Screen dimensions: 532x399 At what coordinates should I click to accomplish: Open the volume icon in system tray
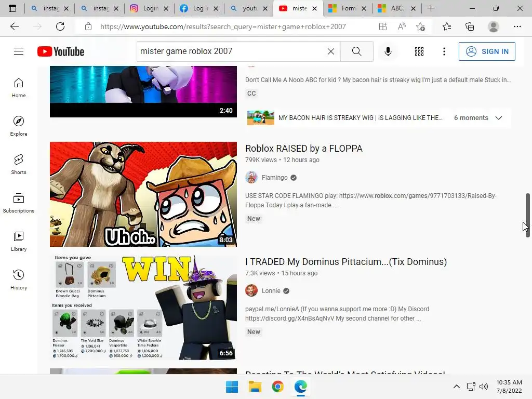click(x=484, y=387)
